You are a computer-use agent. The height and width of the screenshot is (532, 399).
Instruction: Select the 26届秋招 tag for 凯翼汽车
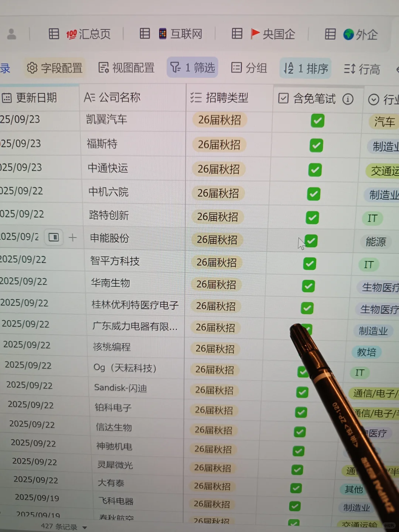click(219, 120)
